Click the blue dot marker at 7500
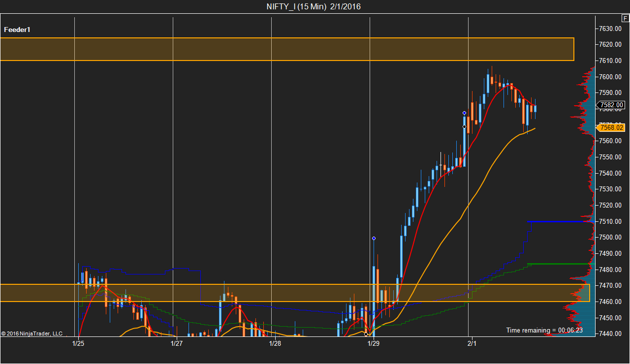 click(x=374, y=239)
